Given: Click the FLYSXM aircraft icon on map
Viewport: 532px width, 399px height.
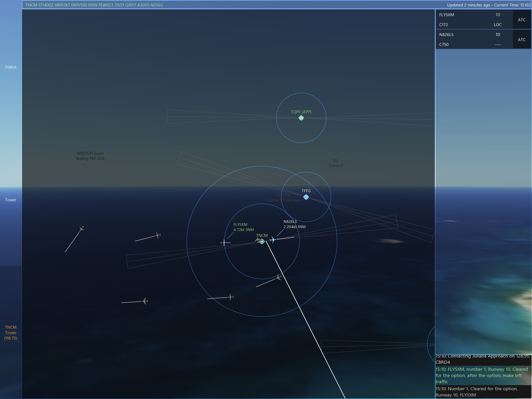Looking at the screenshot, I should (x=224, y=242).
